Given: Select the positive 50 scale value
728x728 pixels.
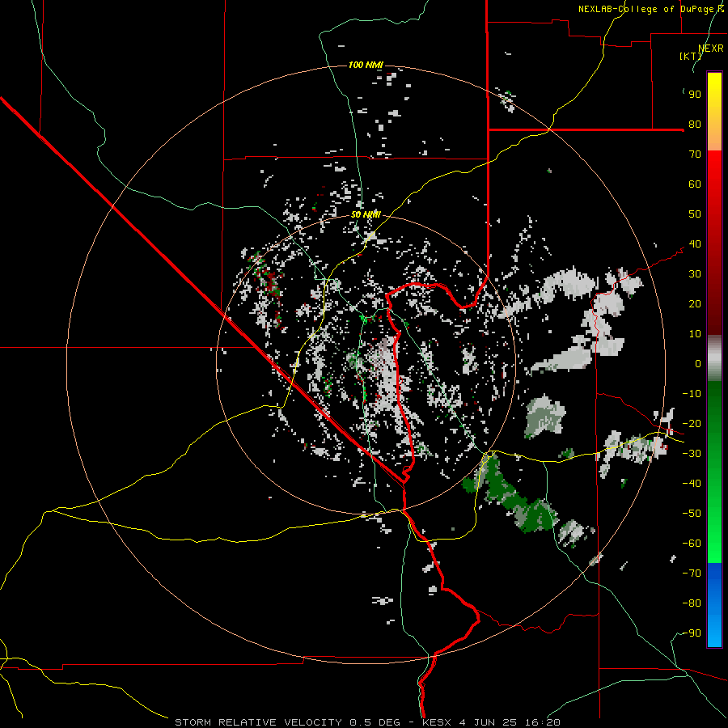Looking at the screenshot, I should (x=695, y=214).
